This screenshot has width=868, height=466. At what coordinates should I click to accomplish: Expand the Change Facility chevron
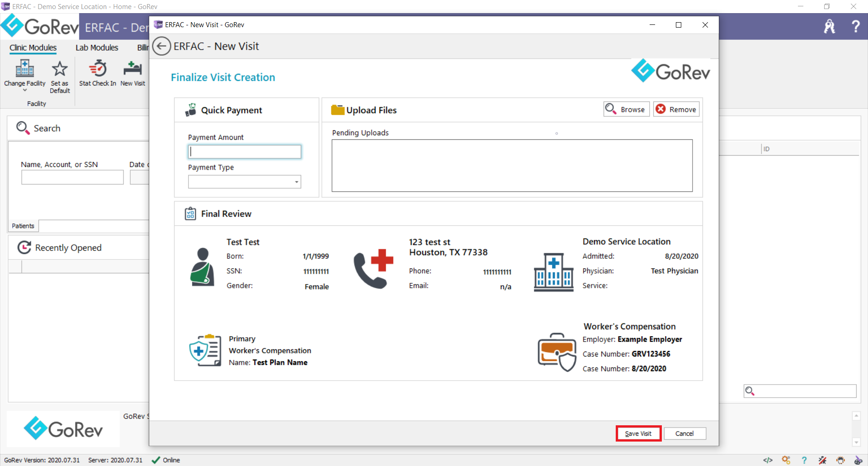(x=25, y=90)
